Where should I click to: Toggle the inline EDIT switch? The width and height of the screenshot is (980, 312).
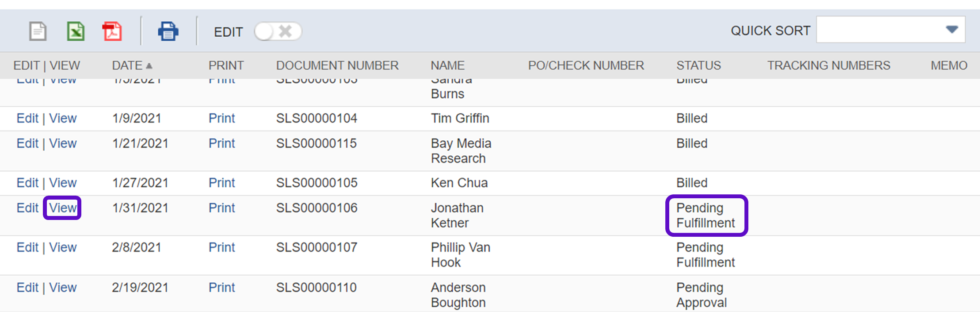click(x=278, y=31)
